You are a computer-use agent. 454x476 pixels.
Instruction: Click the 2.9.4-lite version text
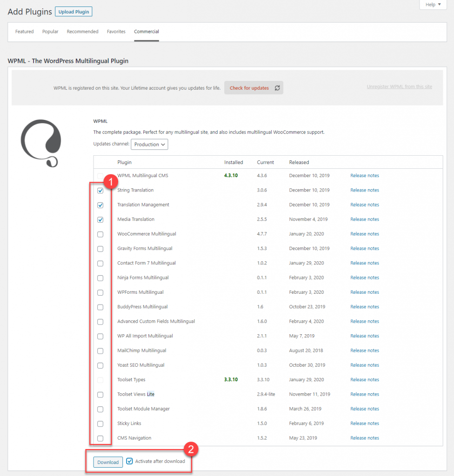[x=266, y=394]
